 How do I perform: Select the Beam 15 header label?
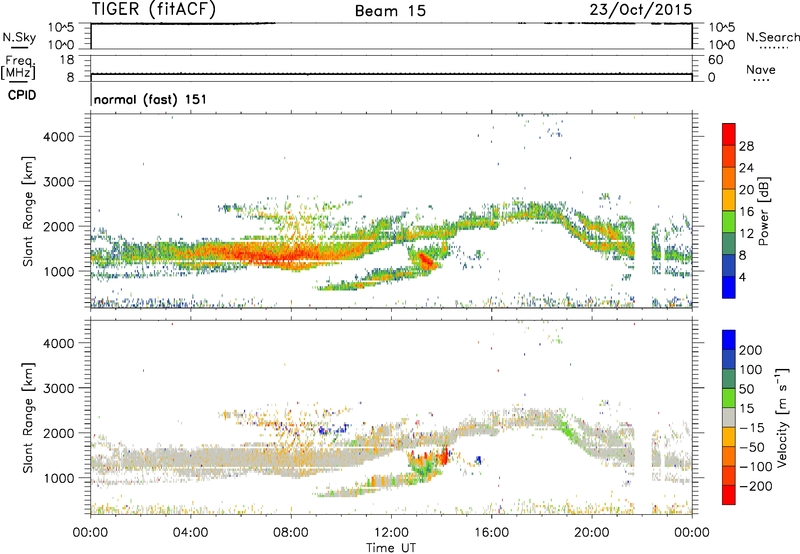[390, 10]
